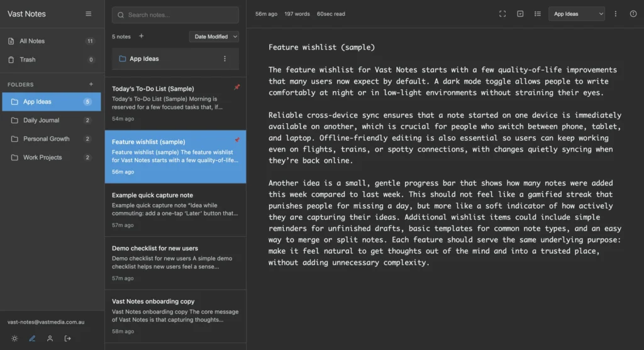Toggle the sidebar hamburger menu

coord(88,14)
